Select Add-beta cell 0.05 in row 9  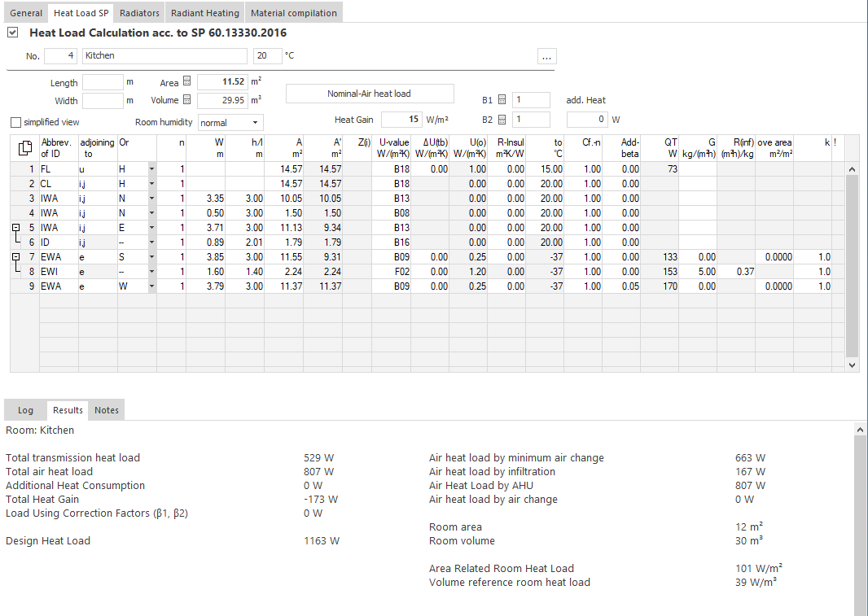621,286
